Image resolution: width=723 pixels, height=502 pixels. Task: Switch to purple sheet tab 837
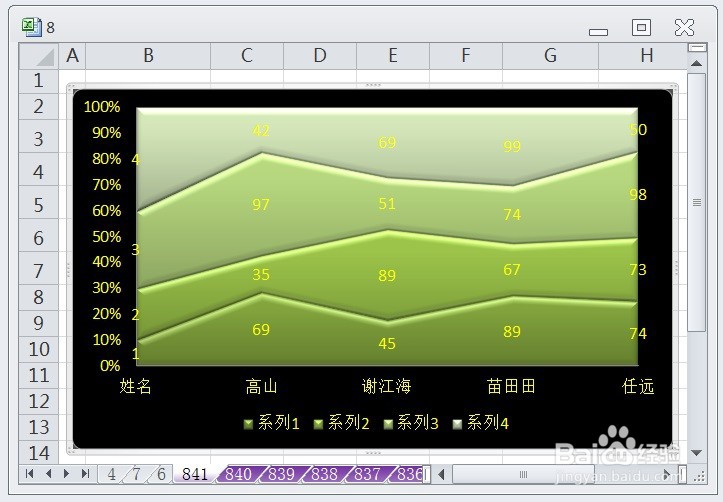[367, 474]
